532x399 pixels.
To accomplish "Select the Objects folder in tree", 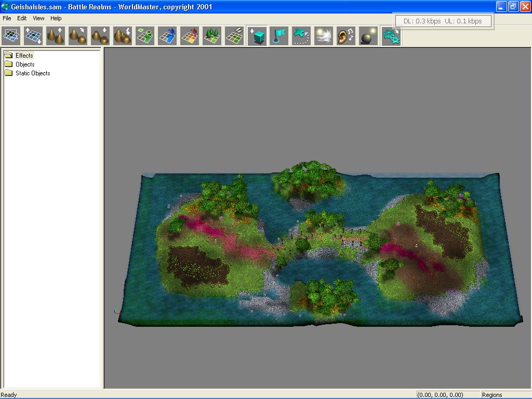I will 25,64.
